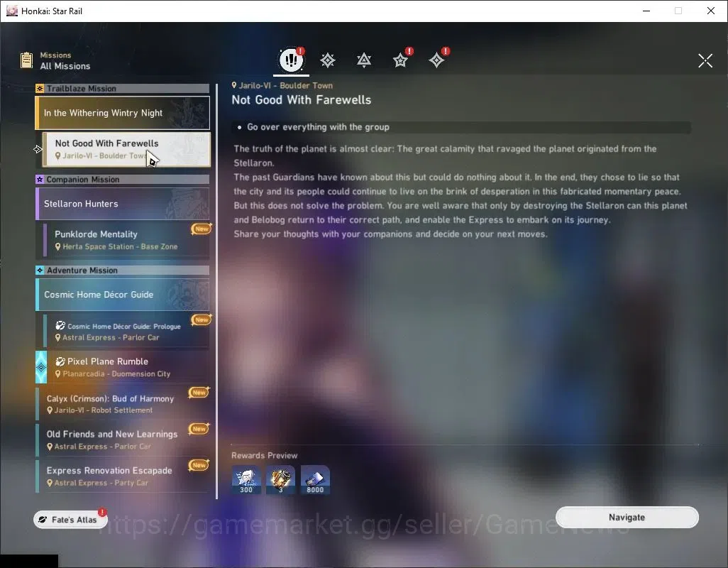Click the tracking marker beside Not Good With Farewells
The image size is (728, 568).
(x=38, y=149)
